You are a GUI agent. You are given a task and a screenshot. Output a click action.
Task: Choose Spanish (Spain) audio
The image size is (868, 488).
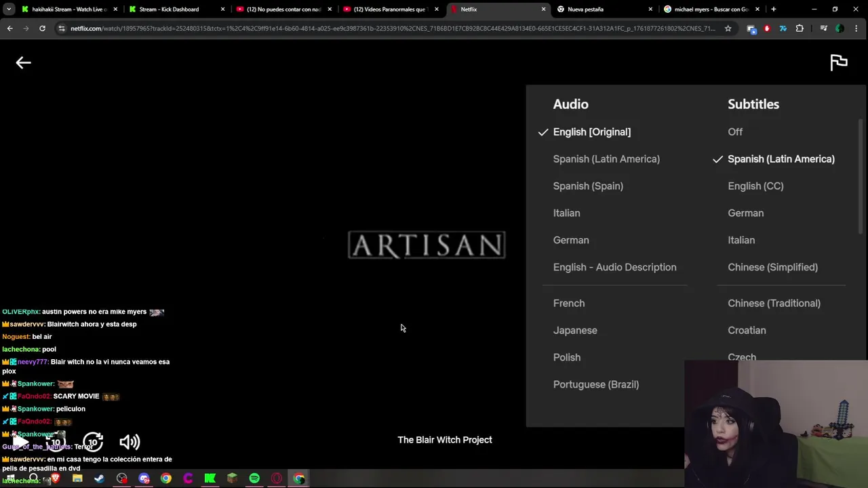point(588,186)
